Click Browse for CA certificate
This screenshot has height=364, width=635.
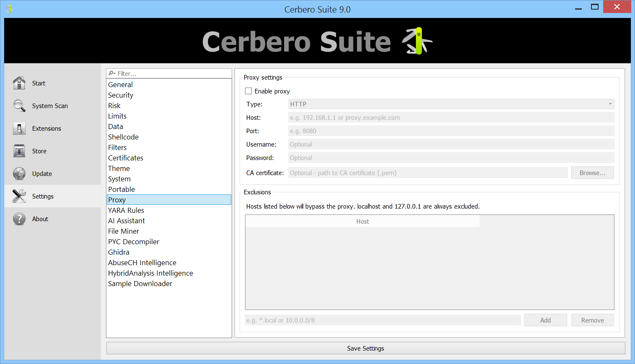click(x=593, y=173)
